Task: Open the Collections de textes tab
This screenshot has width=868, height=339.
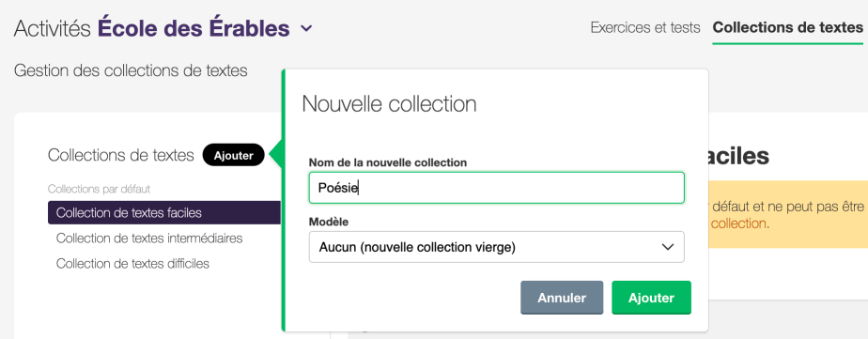Action: [x=788, y=27]
